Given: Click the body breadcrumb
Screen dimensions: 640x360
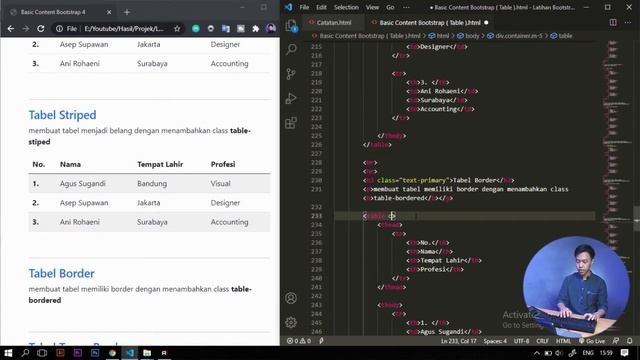Looking at the screenshot, I should click(x=469, y=36).
